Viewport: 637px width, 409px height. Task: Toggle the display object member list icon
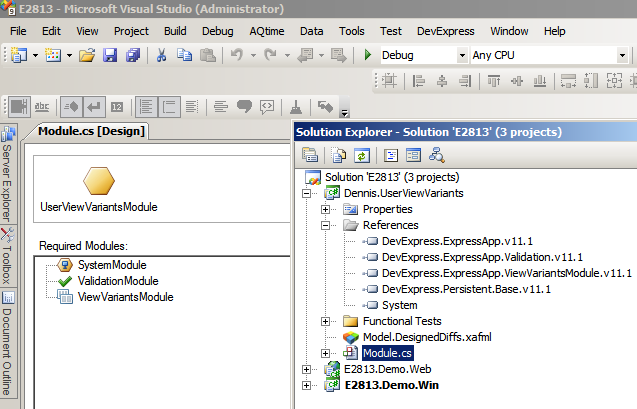point(19,107)
